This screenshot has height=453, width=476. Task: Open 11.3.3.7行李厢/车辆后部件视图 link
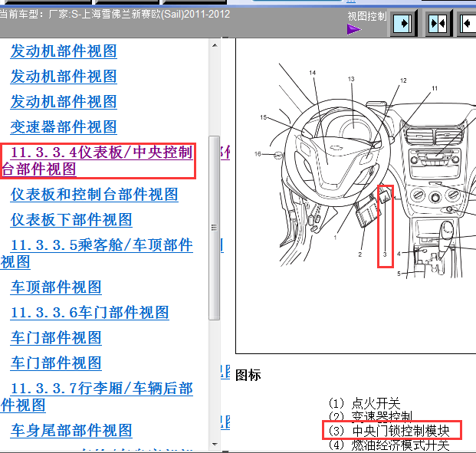tap(97, 396)
